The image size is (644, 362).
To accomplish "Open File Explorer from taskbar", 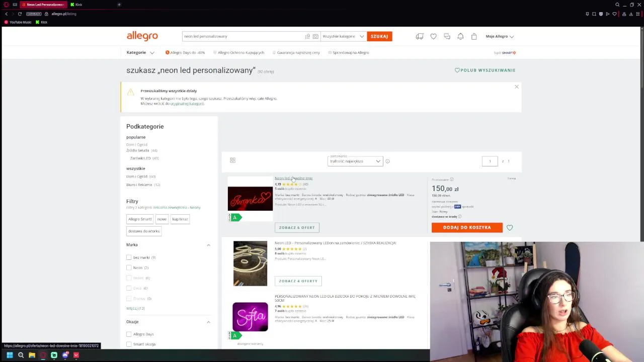I will [x=32, y=355].
